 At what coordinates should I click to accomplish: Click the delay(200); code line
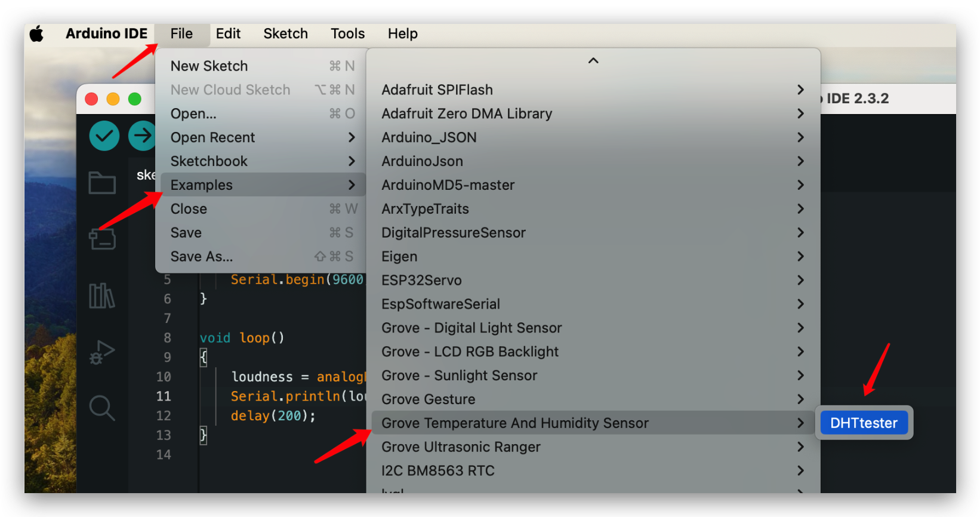click(273, 416)
